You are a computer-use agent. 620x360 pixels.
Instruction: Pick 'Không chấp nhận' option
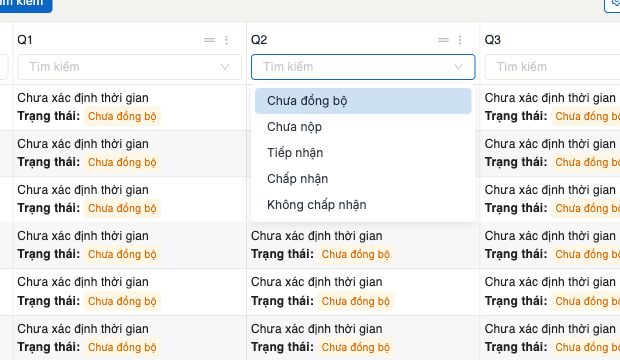click(363, 205)
